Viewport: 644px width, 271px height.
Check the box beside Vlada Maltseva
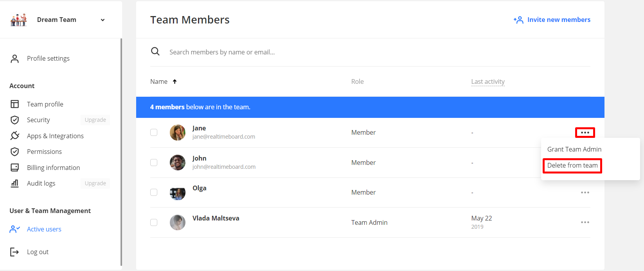[154, 222]
